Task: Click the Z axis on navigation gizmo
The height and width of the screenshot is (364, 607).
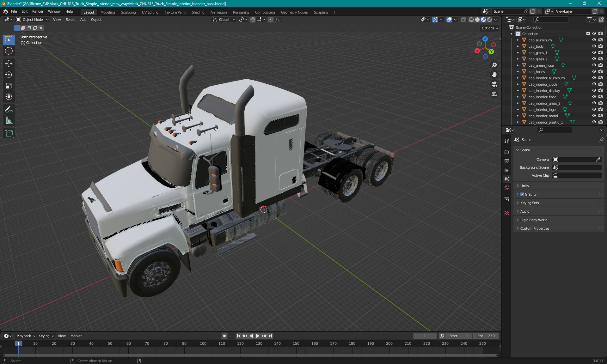Action: pos(485,39)
